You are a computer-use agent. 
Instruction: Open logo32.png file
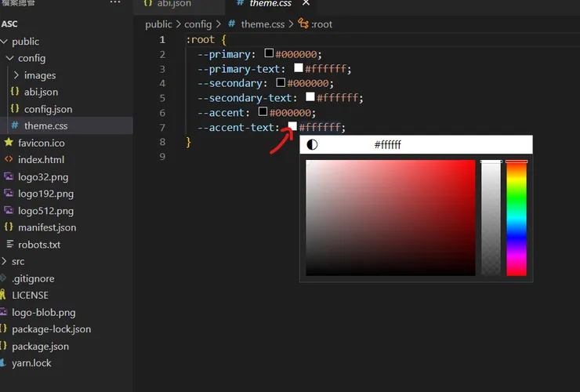click(x=43, y=177)
